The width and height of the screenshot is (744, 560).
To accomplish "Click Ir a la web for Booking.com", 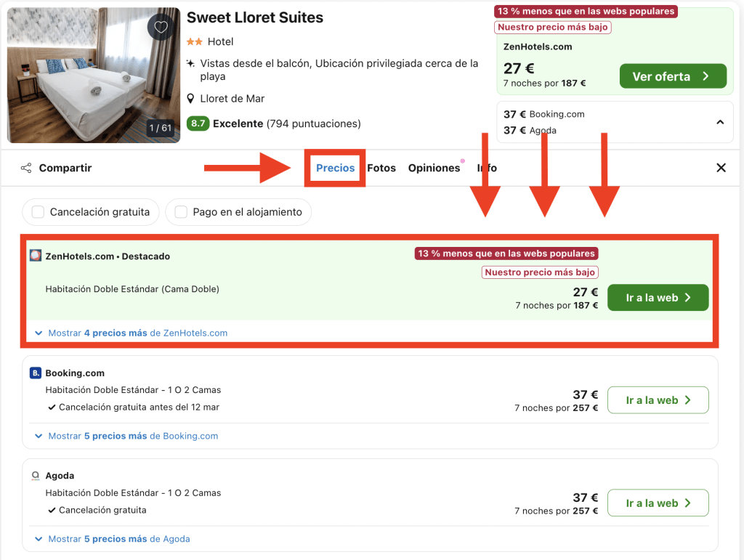I will click(x=658, y=400).
